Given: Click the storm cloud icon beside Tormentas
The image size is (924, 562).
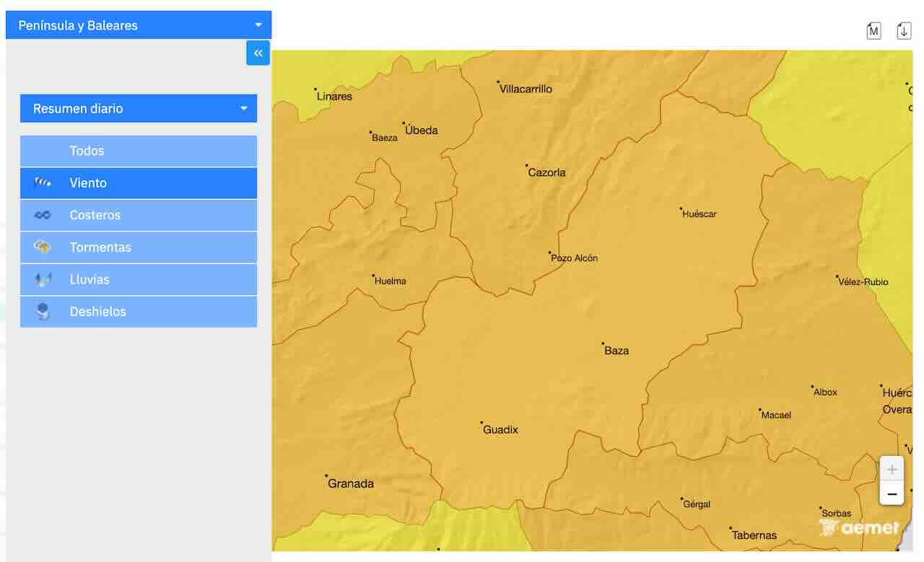Looking at the screenshot, I should [43, 247].
